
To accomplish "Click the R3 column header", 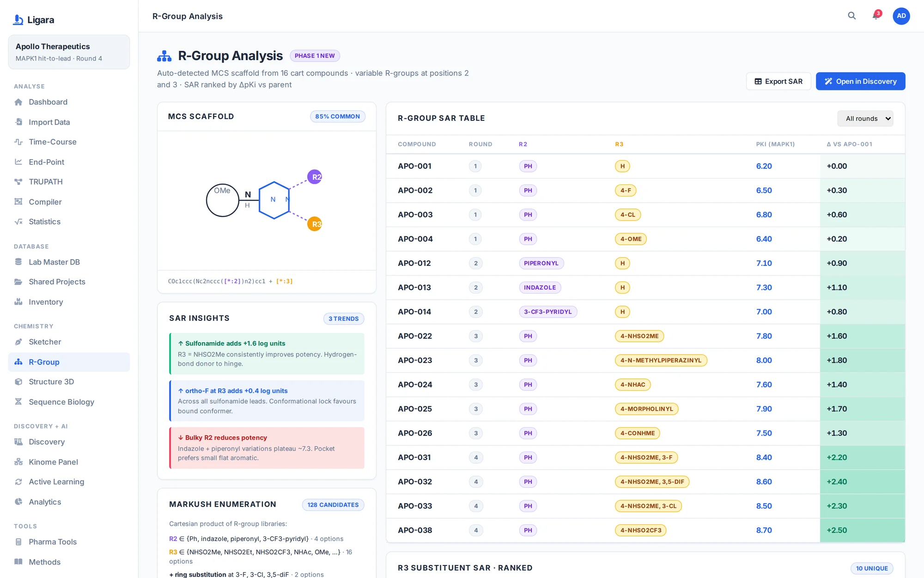I will pos(619,144).
